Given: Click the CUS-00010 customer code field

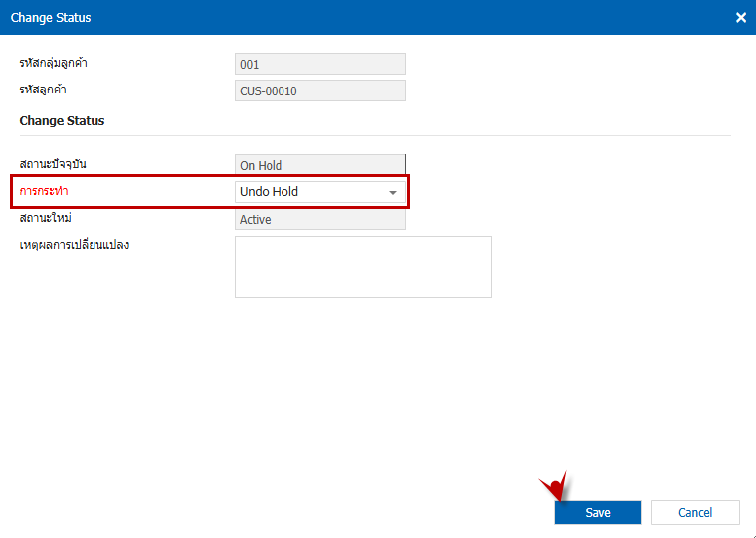Looking at the screenshot, I should click(319, 91).
